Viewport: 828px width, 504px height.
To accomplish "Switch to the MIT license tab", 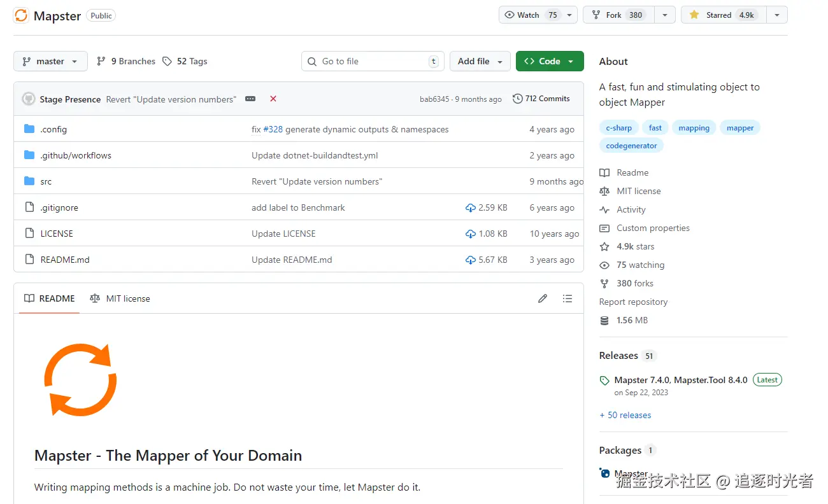I will click(x=120, y=298).
